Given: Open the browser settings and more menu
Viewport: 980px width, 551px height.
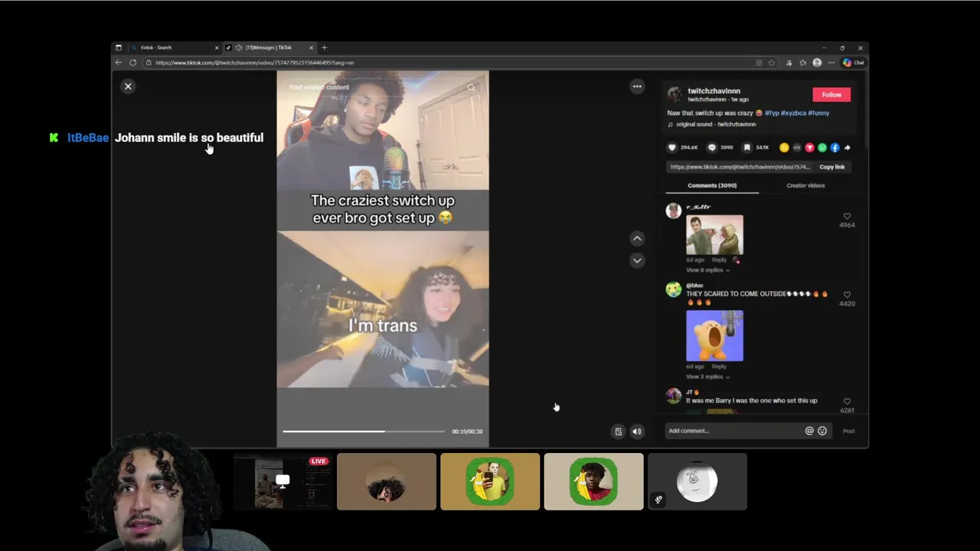Looking at the screenshot, I should pyautogui.click(x=831, y=63).
